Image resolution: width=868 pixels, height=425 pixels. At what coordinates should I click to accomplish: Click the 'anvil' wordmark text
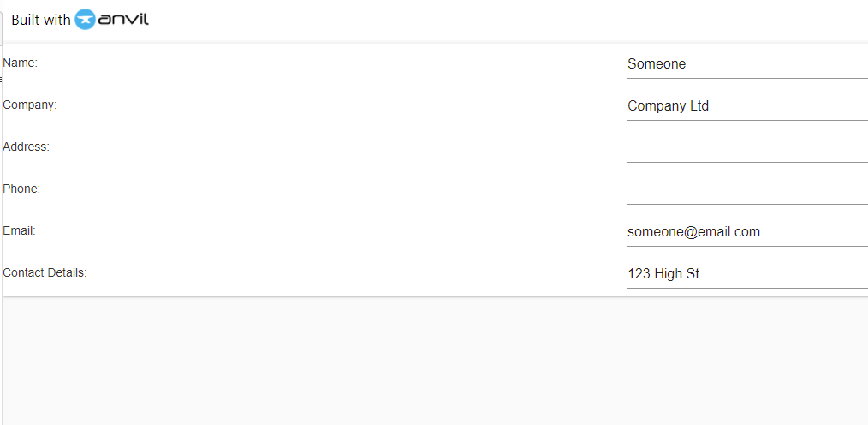click(123, 20)
